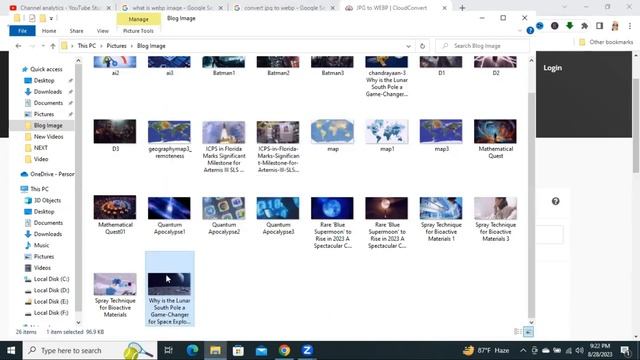Open the Zoom app on the taskbar
The height and width of the screenshot is (360, 640).
[307, 350]
